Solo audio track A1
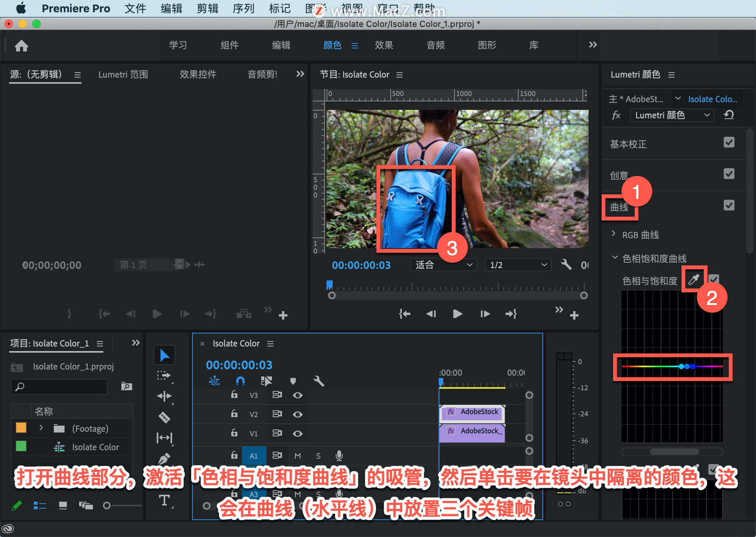The height and width of the screenshot is (537, 756). pos(318,456)
